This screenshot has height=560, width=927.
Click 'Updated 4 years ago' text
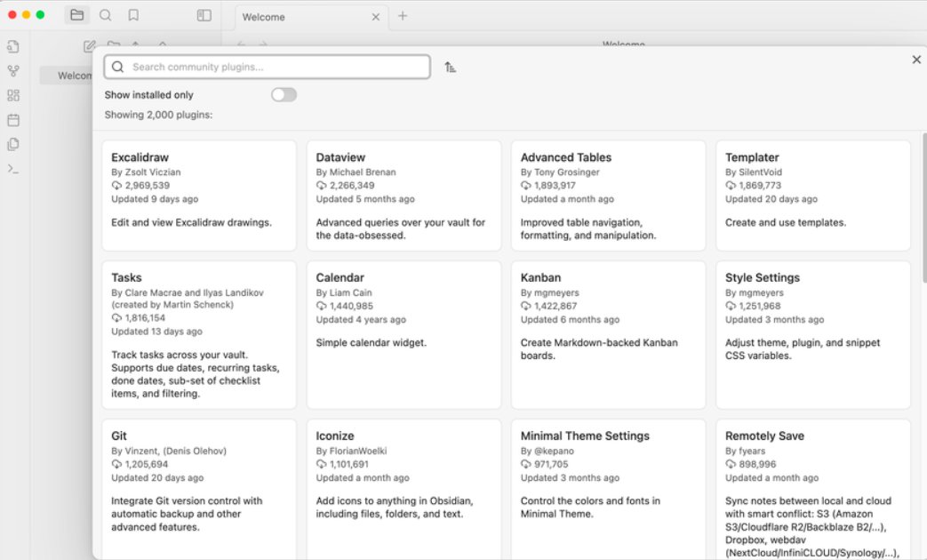click(x=361, y=319)
